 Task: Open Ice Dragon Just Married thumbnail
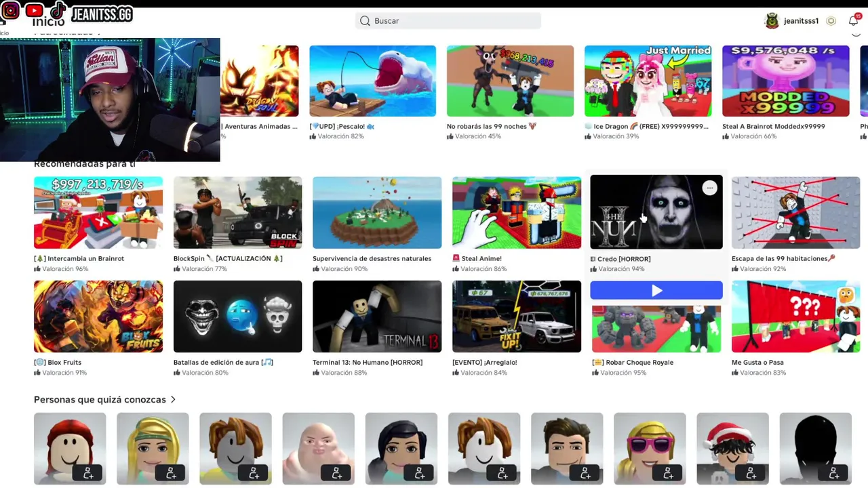click(648, 81)
